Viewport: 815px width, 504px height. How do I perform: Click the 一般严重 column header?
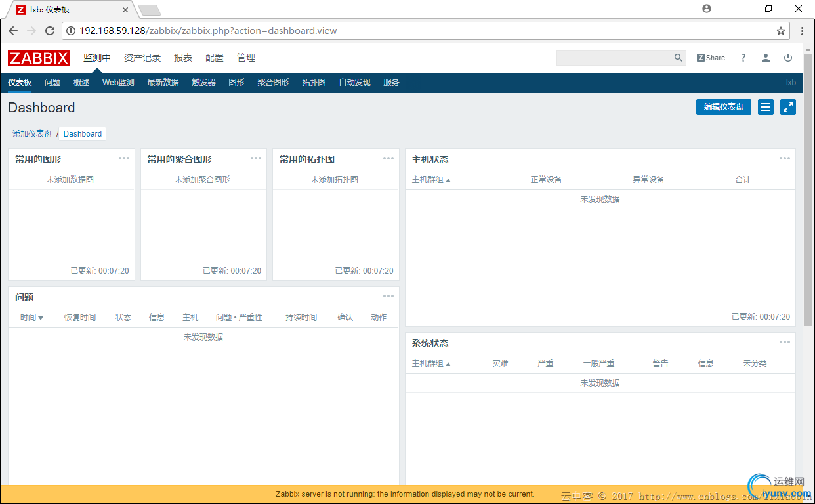[598, 364]
